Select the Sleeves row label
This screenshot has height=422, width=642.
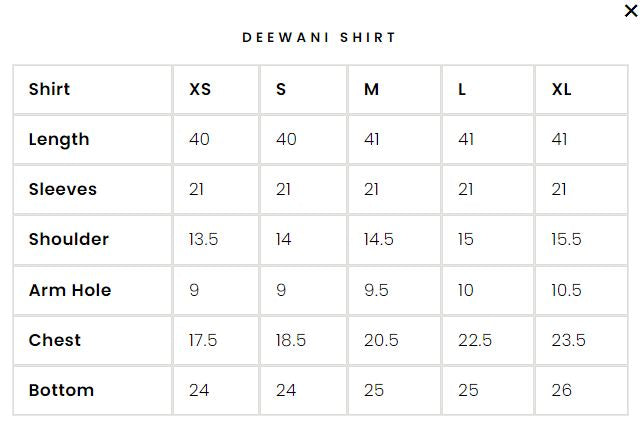tap(63, 189)
